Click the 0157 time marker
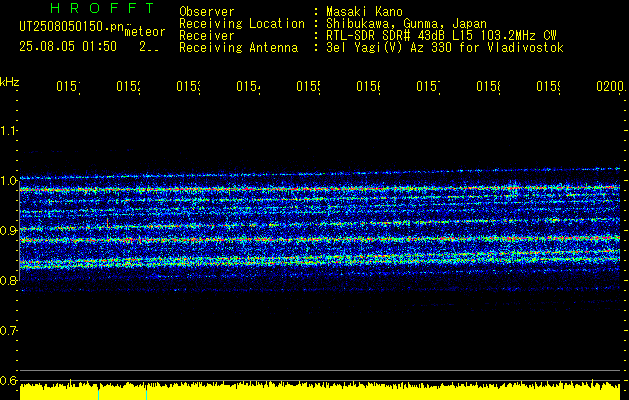This screenshot has height=400, width=629. click(428, 87)
